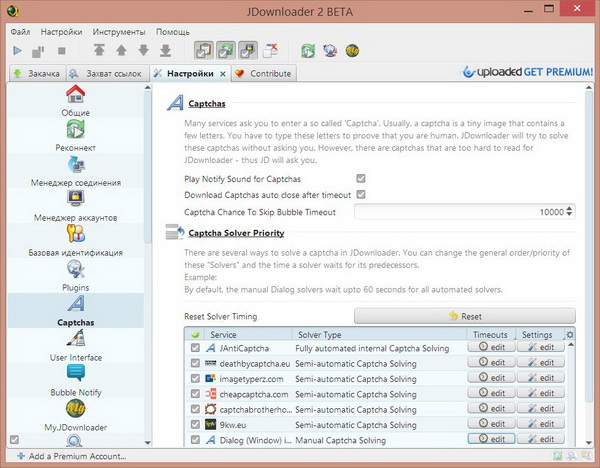Click the Start Downloads play icon
The height and width of the screenshot is (468, 600).
coord(17,50)
